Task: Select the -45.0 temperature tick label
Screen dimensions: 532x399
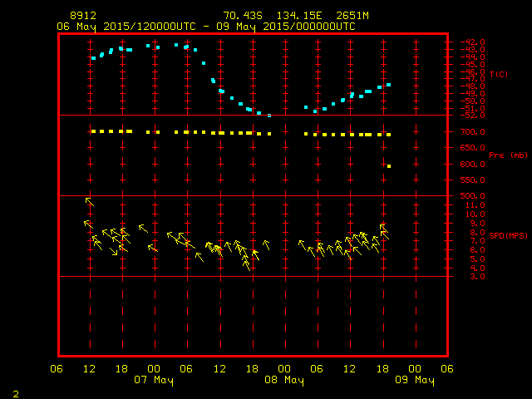Action: tap(472, 65)
